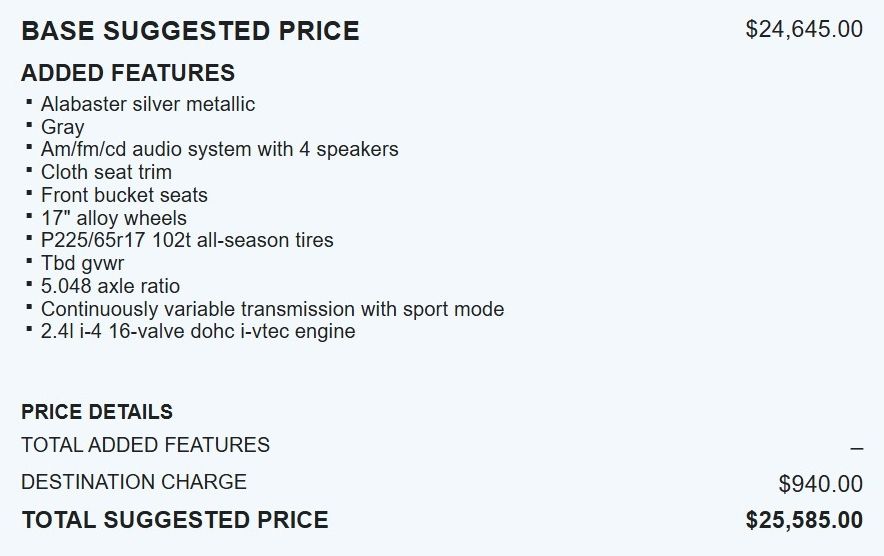Viewport: 884px width, 556px height.
Task: Select the $24,645.00 base price amount
Action: [x=804, y=29]
